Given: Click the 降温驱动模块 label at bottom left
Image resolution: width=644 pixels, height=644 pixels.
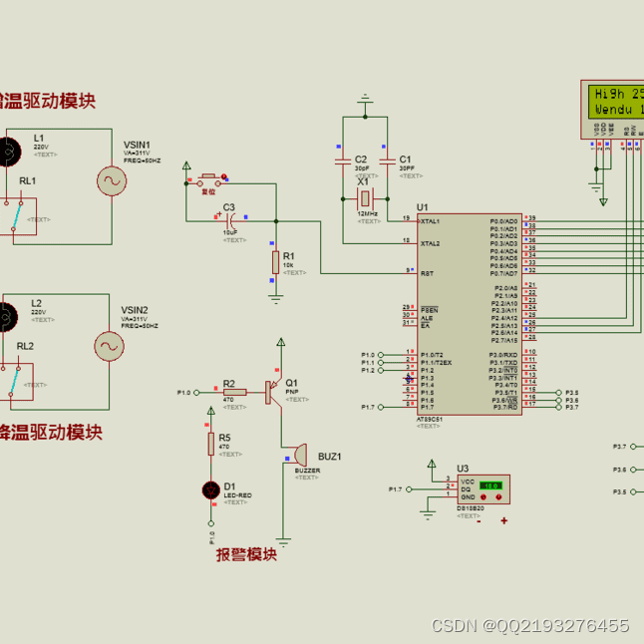Looking at the screenshot, I should 51,433.
